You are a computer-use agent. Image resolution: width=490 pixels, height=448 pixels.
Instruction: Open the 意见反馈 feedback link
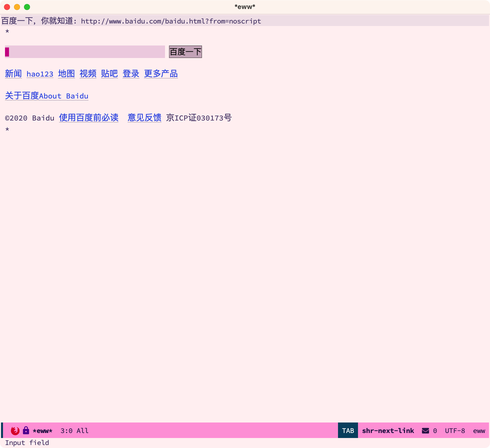click(x=144, y=118)
